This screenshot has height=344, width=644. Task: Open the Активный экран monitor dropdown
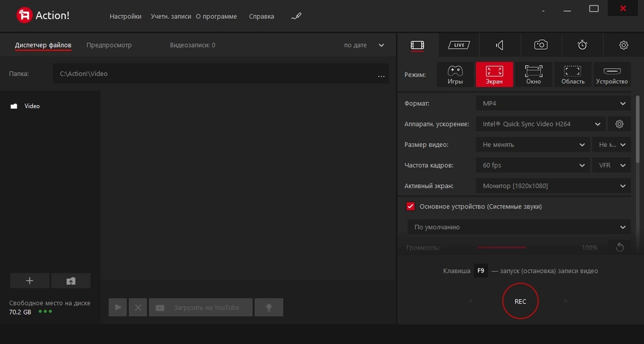tap(553, 186)
